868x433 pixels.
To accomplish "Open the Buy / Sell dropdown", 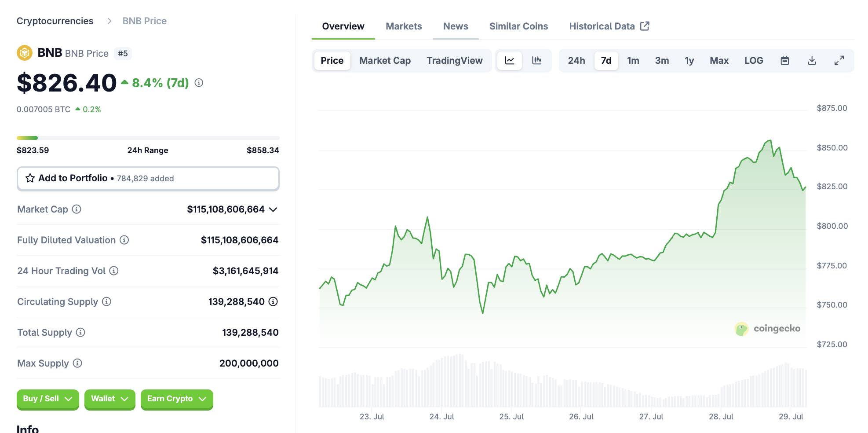I will coord(48,399).
